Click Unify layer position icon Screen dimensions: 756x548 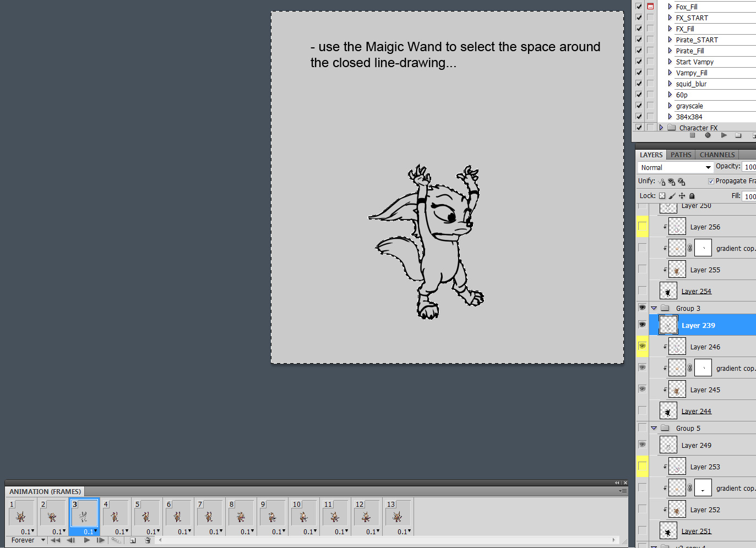662,182
